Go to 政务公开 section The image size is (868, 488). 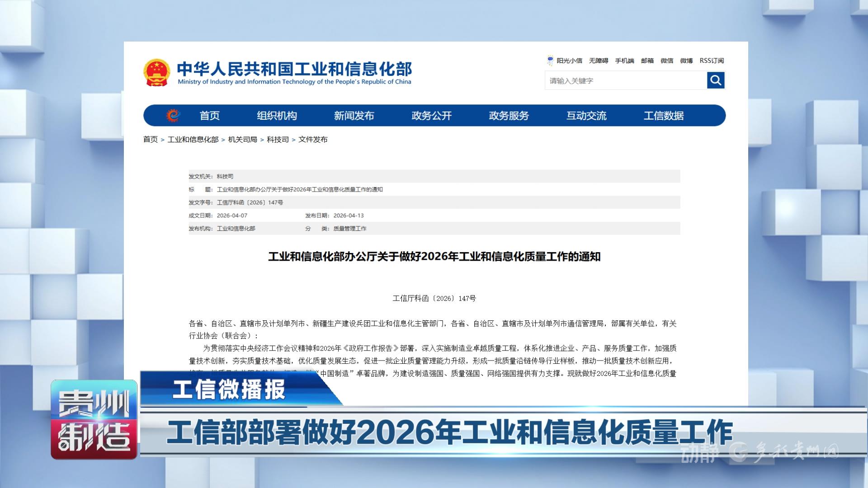pyautogui.click(x=431, y=116)
